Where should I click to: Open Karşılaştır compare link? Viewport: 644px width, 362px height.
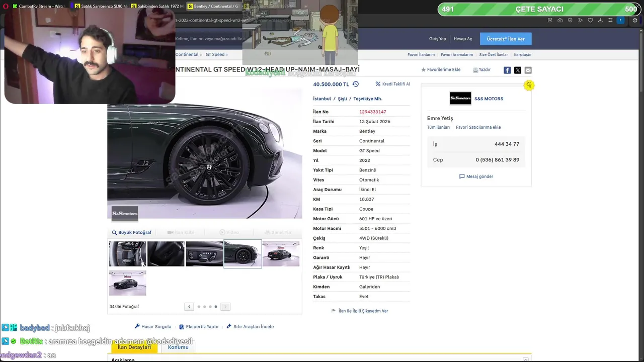pos(523,55)
